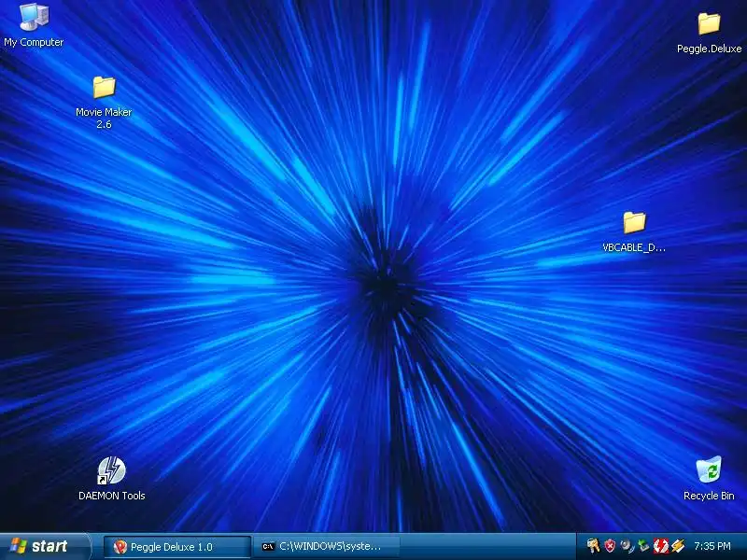
Task: Select the Movie Maker 2.6 folder
Action: (104, 87)
